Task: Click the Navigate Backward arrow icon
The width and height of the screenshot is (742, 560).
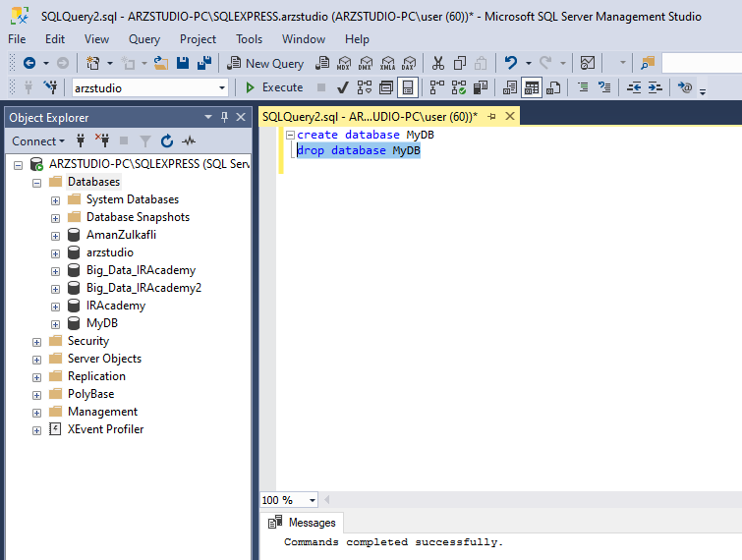Action: (29, 63)
